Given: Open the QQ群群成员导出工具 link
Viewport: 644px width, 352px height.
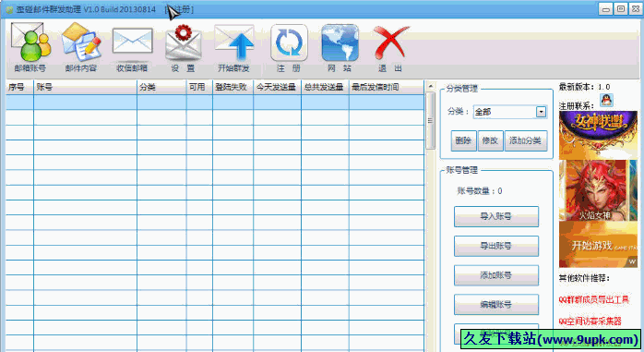Looking at the screenshot, I should pyautogui.click(x=594, y=299).
